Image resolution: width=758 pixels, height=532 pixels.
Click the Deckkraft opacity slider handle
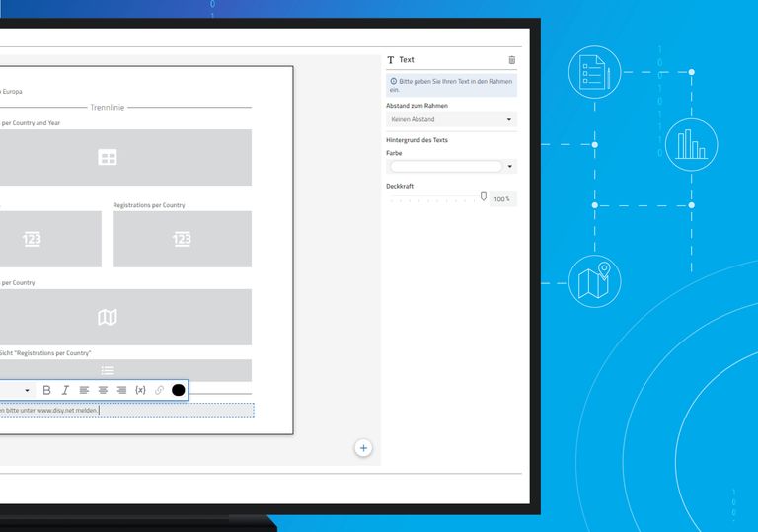(484, 197)
